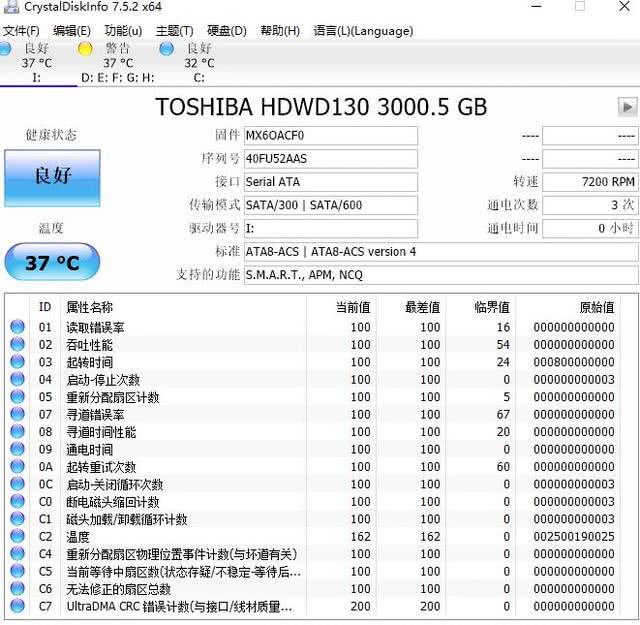Image resolution: width=640 pixels, height=625 pixels.
Task: Click the 原始值 column header
Action: coord(597,307)
